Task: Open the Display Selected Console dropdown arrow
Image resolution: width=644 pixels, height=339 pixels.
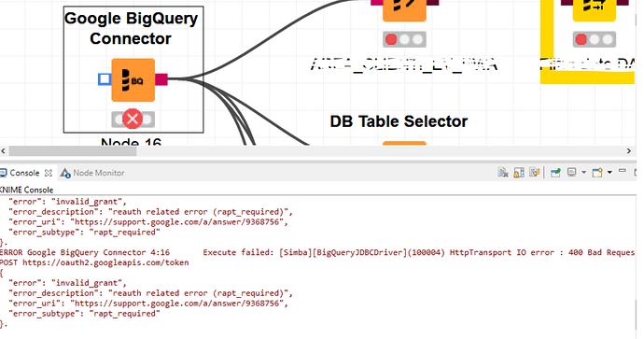Action: [x=583, y=173]
